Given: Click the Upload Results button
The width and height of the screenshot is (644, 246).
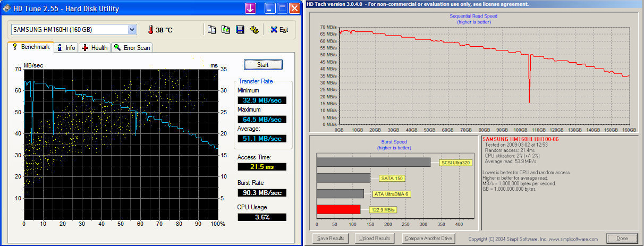Looking at the screenshot, I should [x=375, y=239].
